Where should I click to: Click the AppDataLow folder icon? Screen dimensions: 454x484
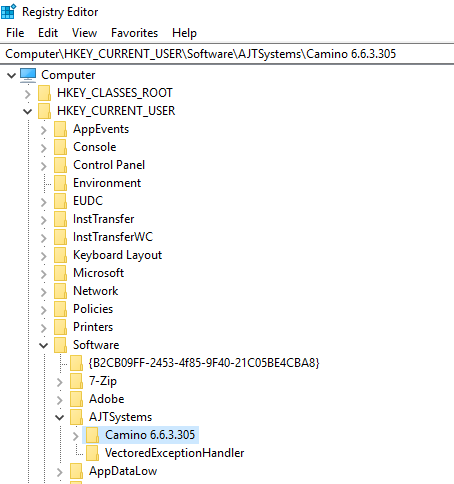[76, 471]
